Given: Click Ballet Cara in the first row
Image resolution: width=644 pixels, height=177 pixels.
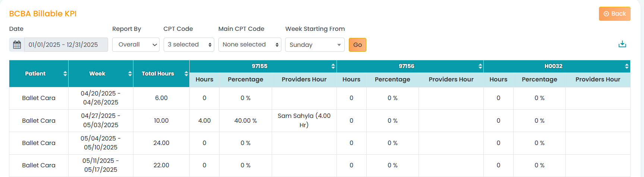Looking at the screenshot, I should [39, 98].
